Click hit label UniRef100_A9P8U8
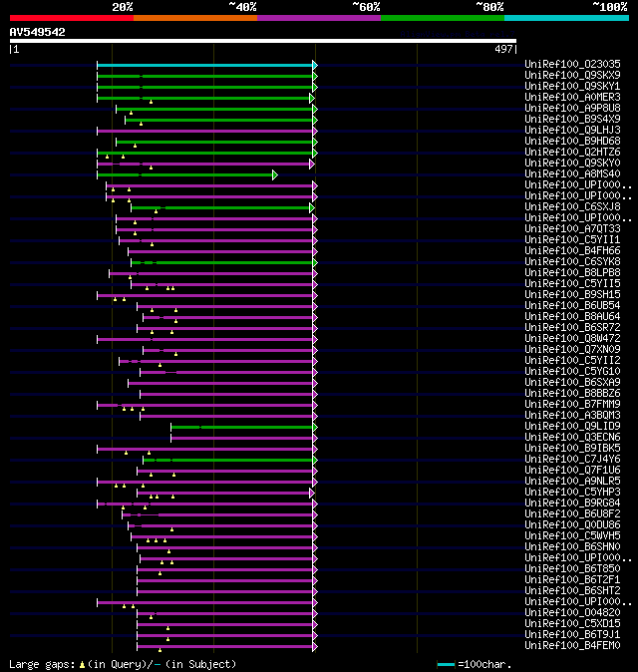This screenshot has height=672, width=638. tap(572, 108)
